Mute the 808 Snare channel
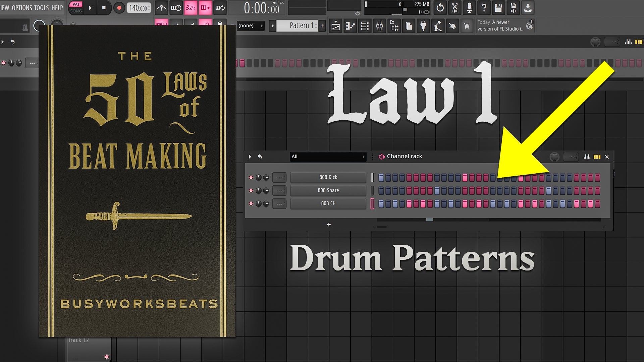Image resolution: width=644 pixels, height=362 pixels. [251, 190]
